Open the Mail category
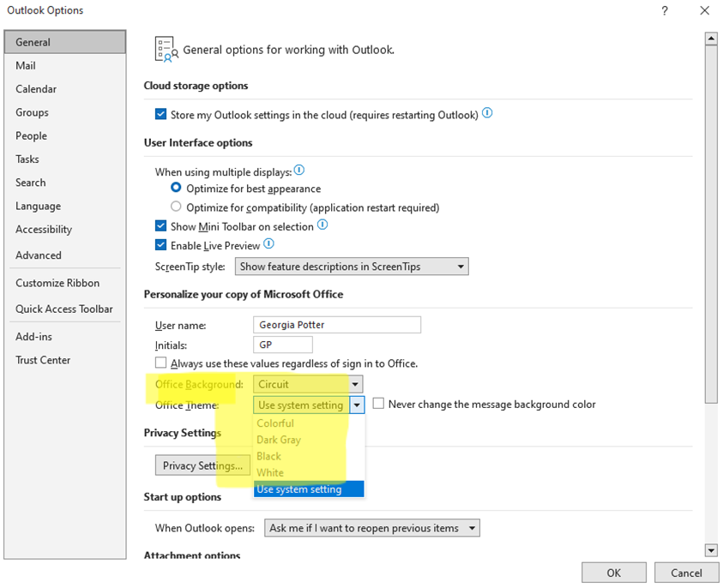 [65, 65]
